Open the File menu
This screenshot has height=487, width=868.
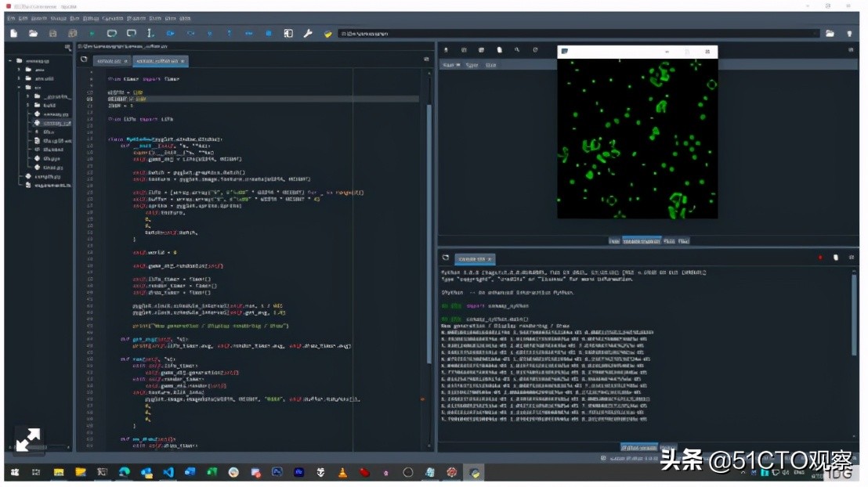(x=11, y=18)
